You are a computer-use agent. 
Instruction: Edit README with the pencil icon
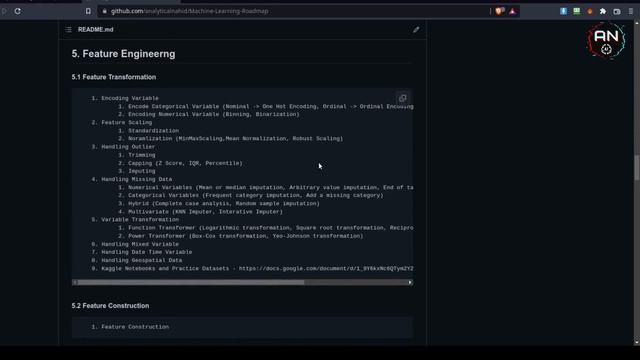(416, 29)
